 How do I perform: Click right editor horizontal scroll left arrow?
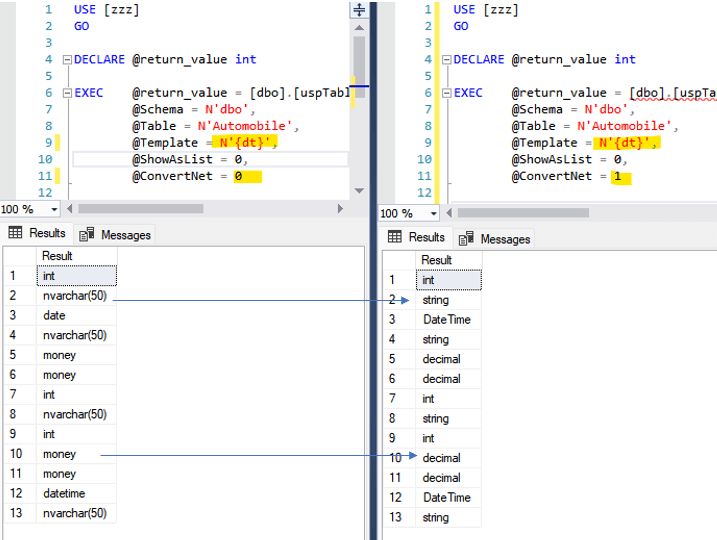(x=449, y=213)
